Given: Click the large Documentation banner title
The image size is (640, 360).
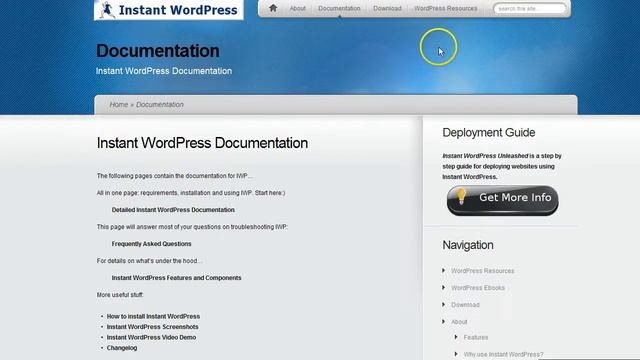Looking at the screenshot, I should coord(158,51).
